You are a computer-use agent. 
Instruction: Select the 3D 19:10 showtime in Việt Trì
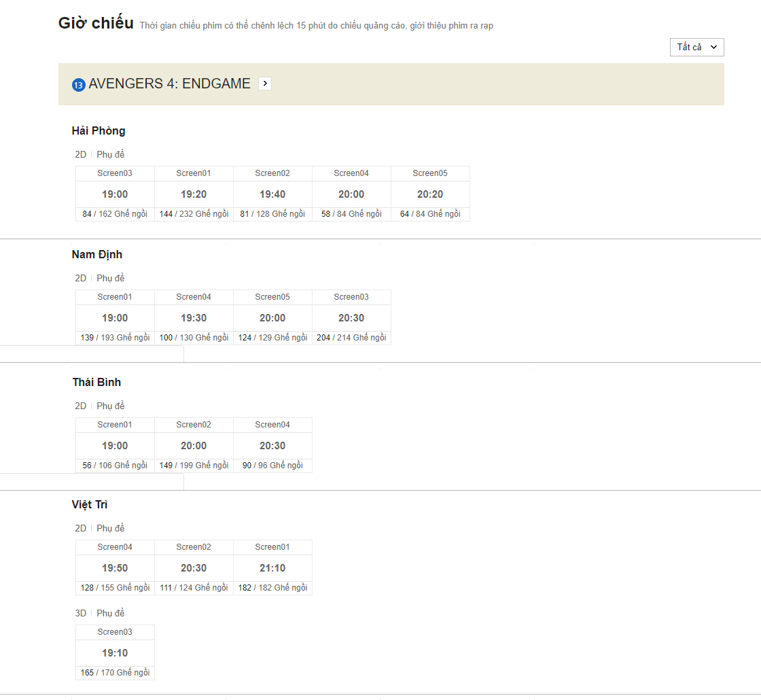(115, 653)
